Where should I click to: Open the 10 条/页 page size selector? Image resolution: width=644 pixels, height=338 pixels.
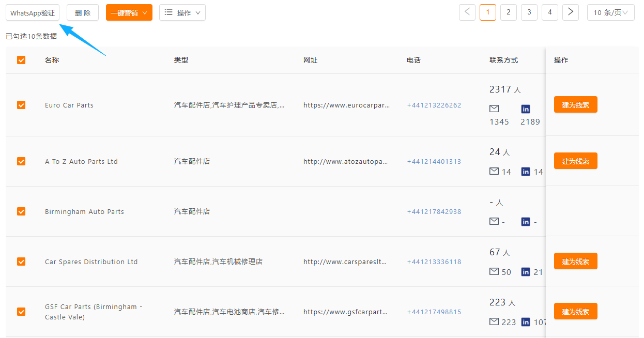(611, 12)
